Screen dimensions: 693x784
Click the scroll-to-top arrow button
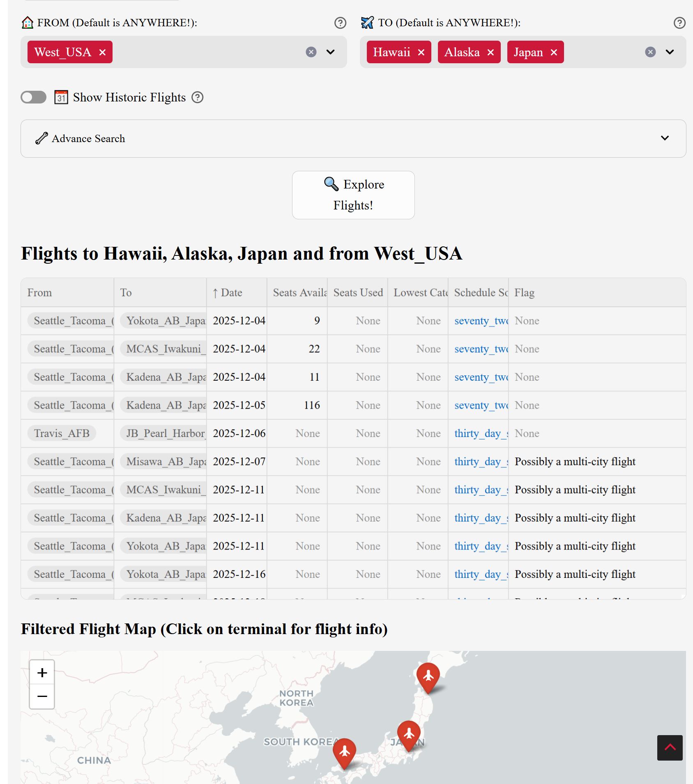click(670, 747)
